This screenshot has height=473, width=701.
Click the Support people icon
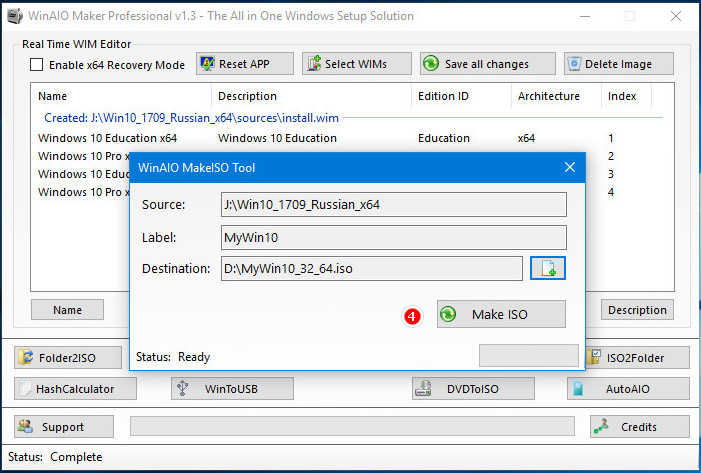click(25, 426)
